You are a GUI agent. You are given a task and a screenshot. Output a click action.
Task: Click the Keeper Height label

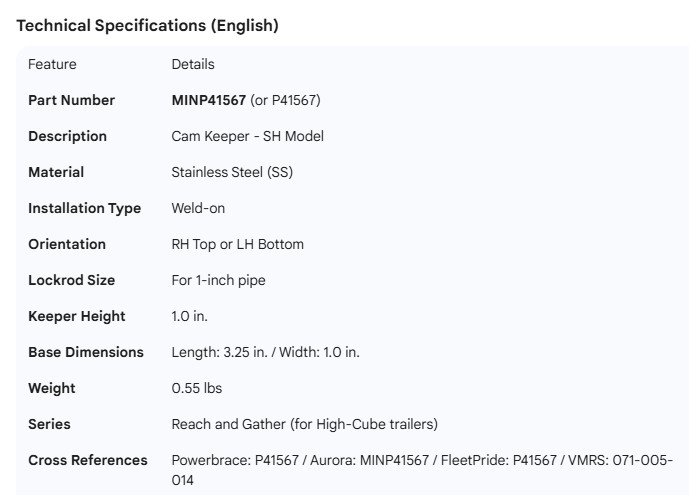(77, 316)
